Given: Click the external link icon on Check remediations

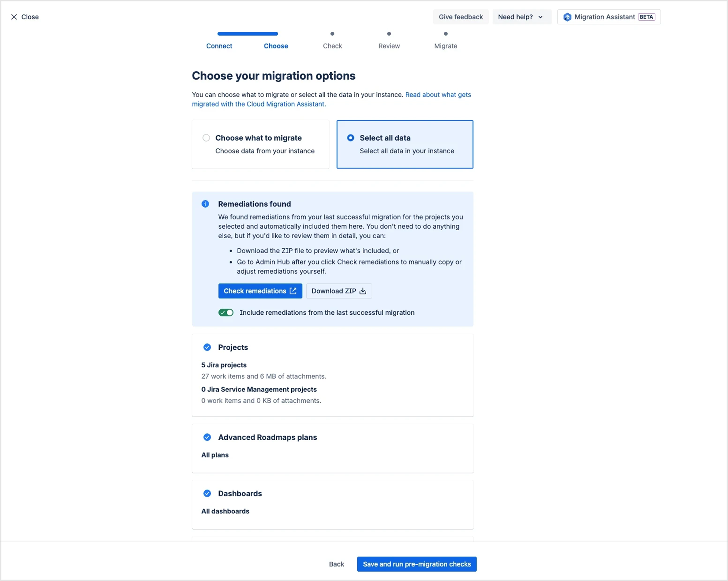Looking at the screenshot, I should [x=293, y=291].
